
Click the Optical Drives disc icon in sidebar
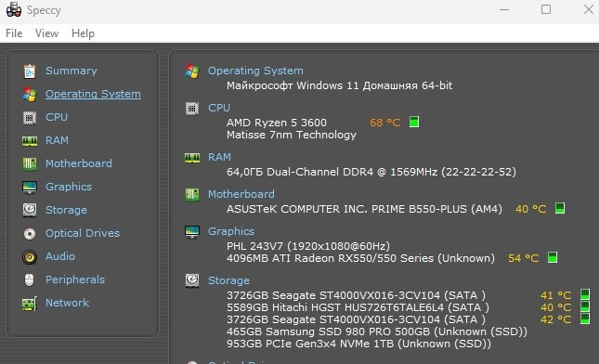[x=30, y=233]
